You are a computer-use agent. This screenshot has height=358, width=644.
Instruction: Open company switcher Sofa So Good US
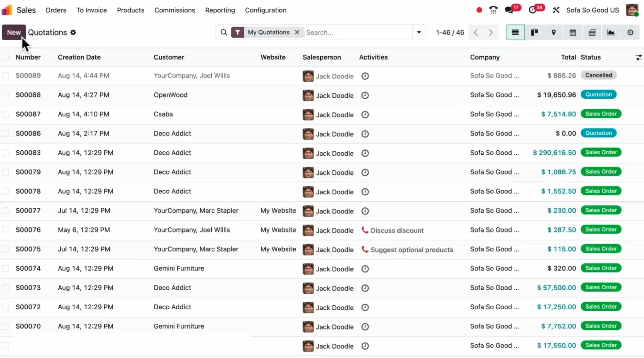click(592, 10)
